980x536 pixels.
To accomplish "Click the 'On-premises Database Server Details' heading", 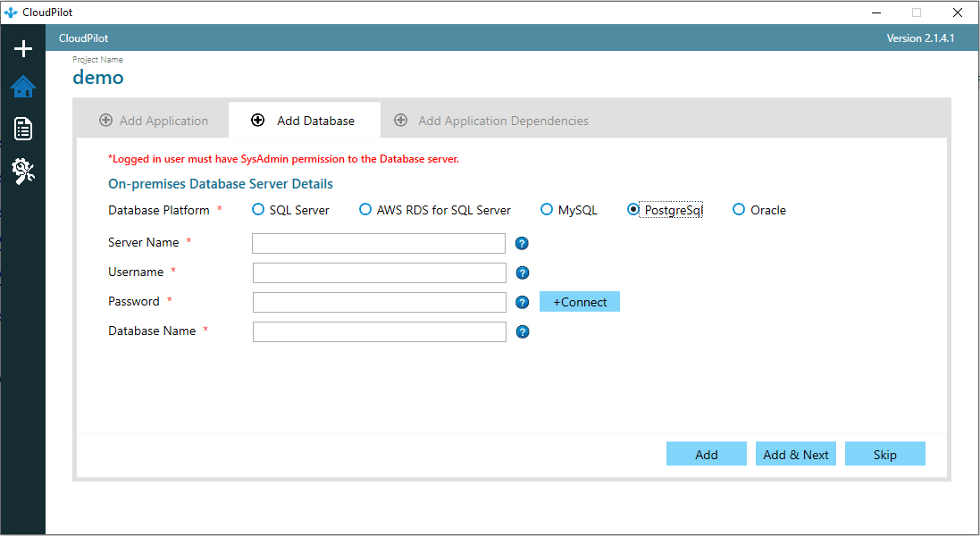I will pyautogui.click(x=221, y=184).
